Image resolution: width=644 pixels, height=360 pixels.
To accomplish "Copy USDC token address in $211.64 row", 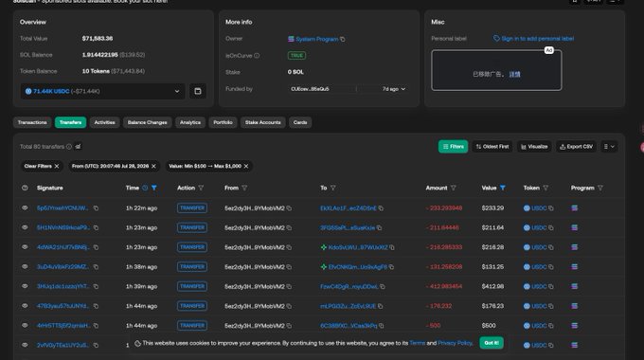I will [x=551, y=227].
